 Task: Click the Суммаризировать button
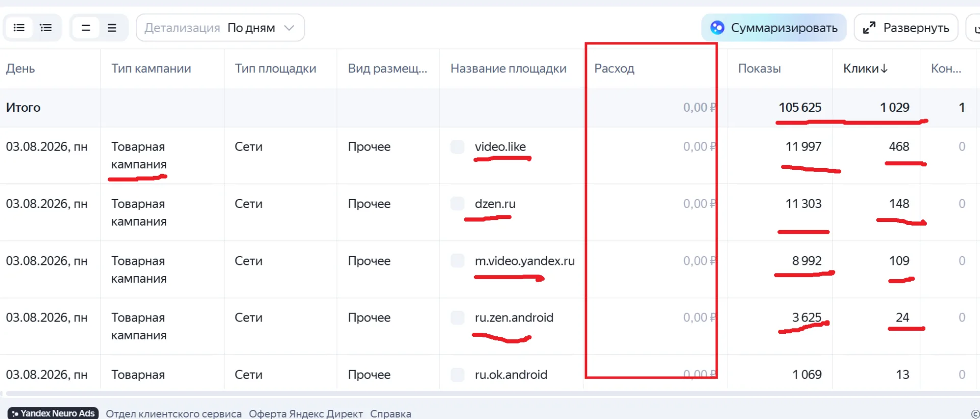[774, 28]
